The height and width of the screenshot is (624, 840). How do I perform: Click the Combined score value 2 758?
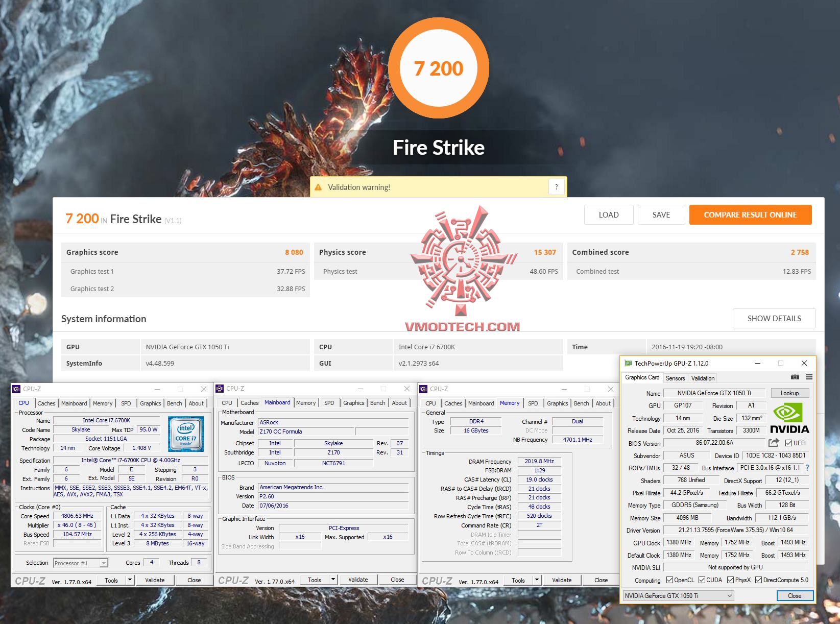(800, 252)
